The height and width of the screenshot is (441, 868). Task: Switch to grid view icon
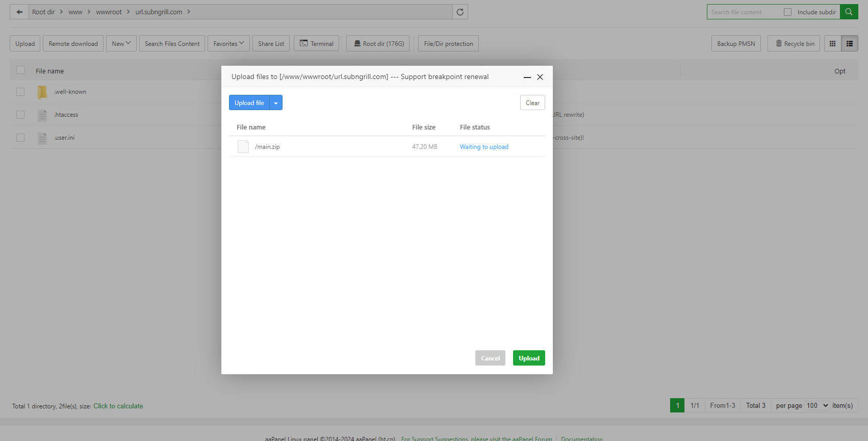[832, 44]
